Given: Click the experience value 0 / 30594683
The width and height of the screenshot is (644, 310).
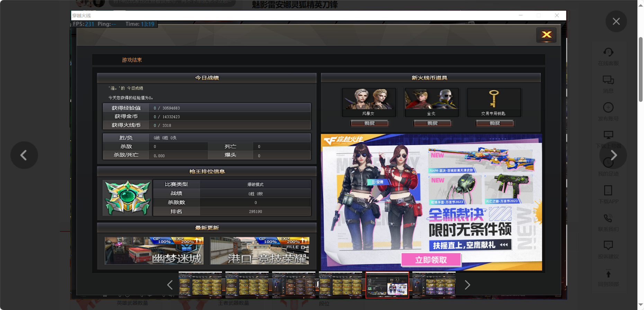Looking at the screenshot, I should point(167,108).
